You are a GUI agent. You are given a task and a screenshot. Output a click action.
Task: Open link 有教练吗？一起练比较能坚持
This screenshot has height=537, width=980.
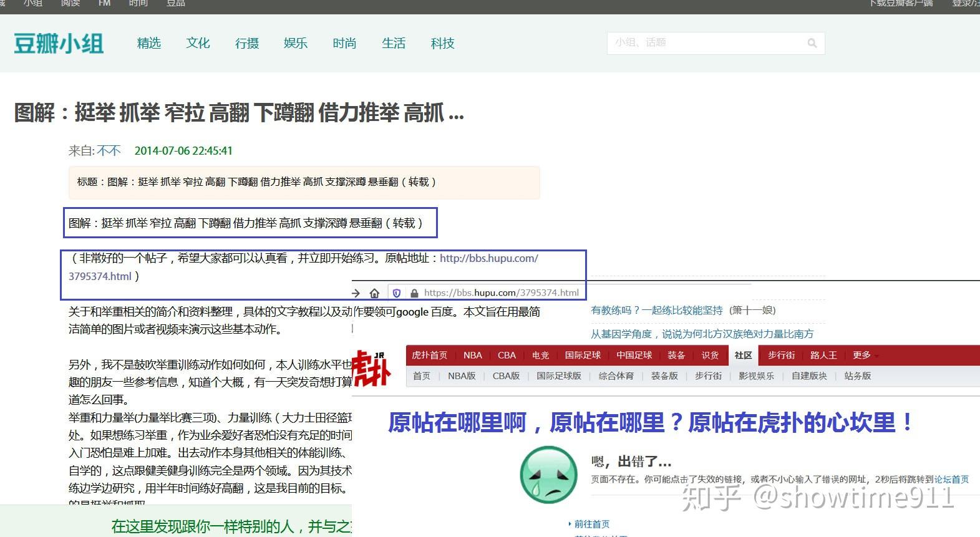click(657, 310)
